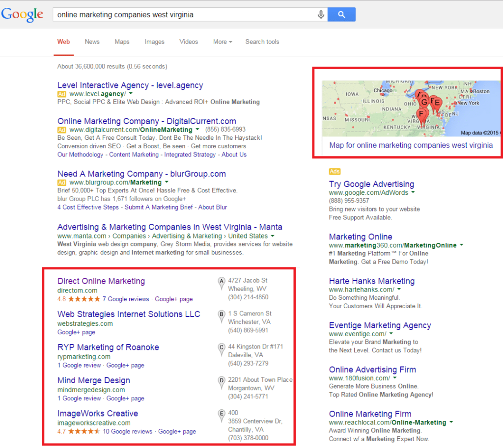This screenshot has height=448, width=503.
Task: Click map pin A for Wheeling, WV
Action: [222, 284]
